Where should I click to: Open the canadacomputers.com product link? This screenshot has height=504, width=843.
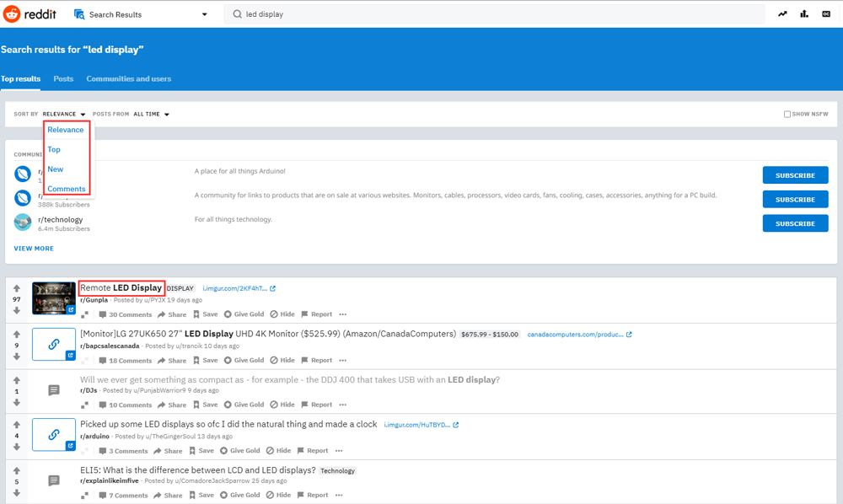click(580, 335)
